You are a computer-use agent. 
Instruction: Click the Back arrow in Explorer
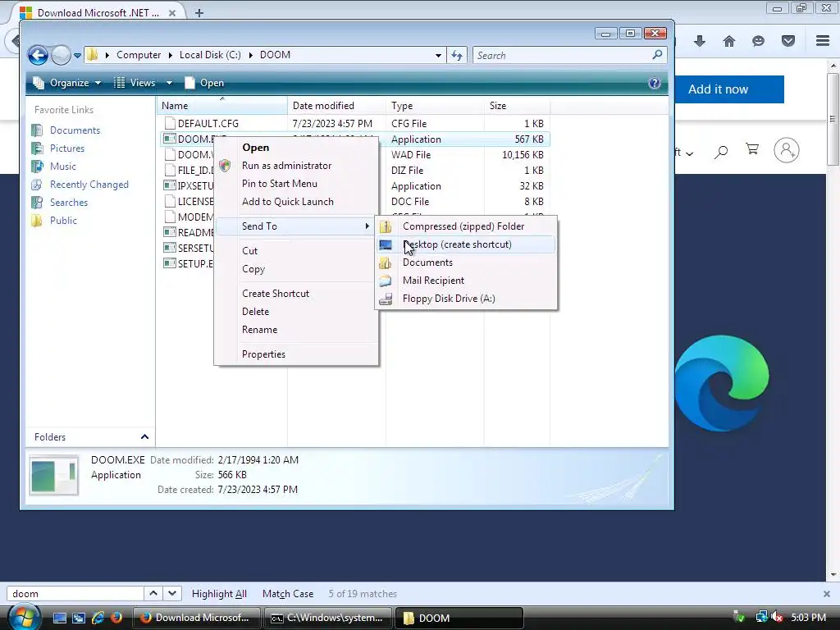[x=38, y=55]
